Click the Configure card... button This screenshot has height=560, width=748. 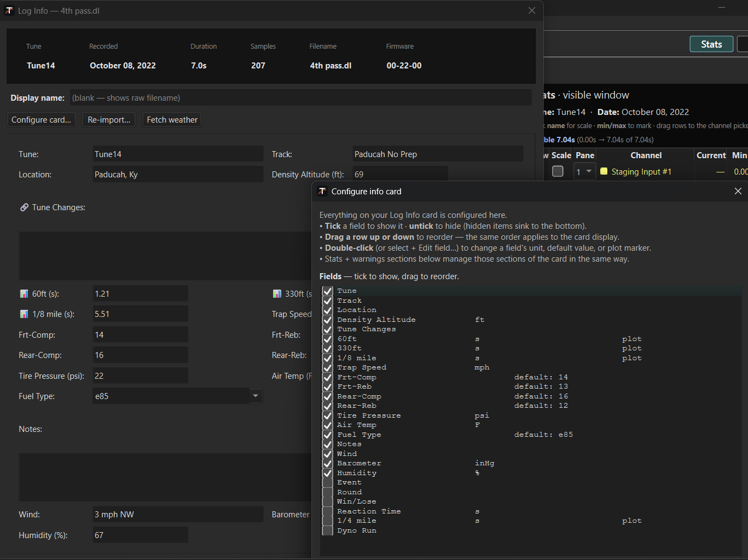[x=42, y=120]
